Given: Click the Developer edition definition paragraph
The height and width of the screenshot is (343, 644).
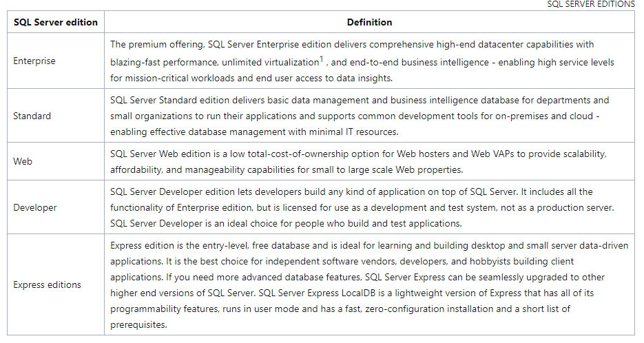Looking at the screenshot, I should 362,207.
